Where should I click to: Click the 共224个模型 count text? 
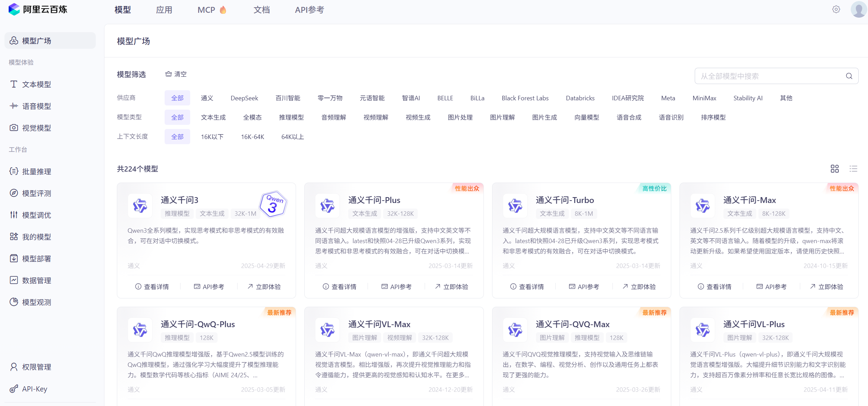(138, 169)
